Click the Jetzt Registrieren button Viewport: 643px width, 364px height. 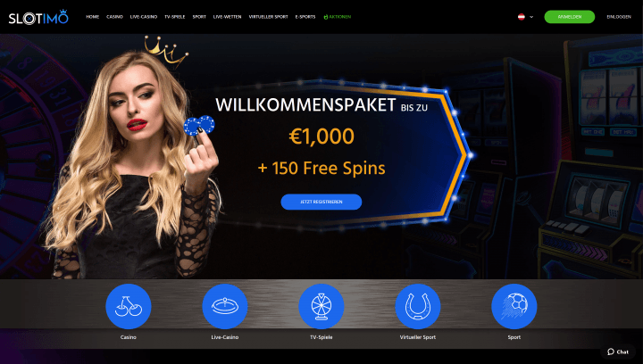click(x=321, y=202)
